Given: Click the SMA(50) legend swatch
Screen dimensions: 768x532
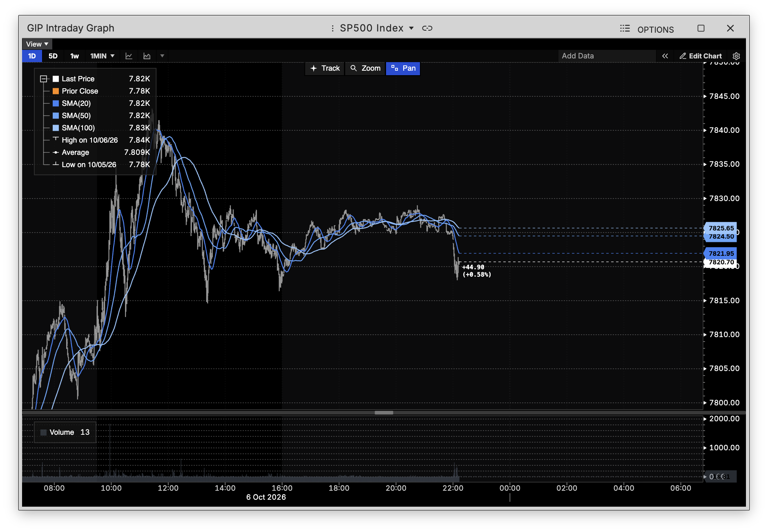Looking at the screenshot, I should [x=56, y=116].
